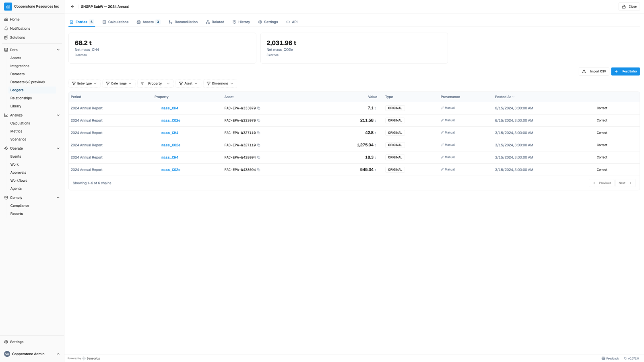644x362 pixels.
Task: Copy asset ID in 7.1 t row
Action: (x=259, y=108)
